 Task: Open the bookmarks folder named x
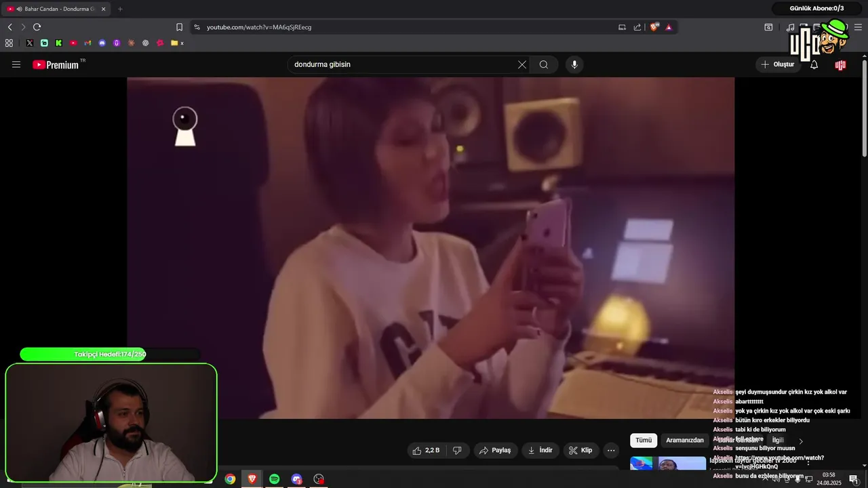click(177, 43)
